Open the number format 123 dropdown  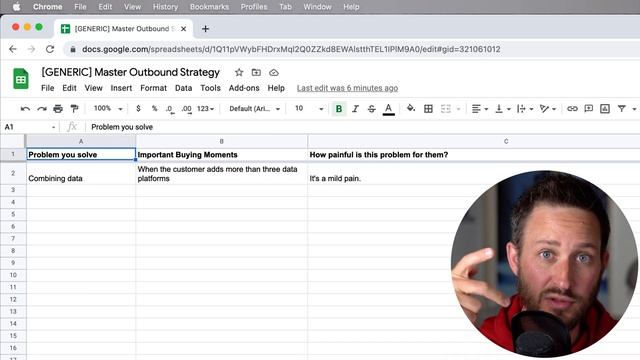tap(205, 109)
